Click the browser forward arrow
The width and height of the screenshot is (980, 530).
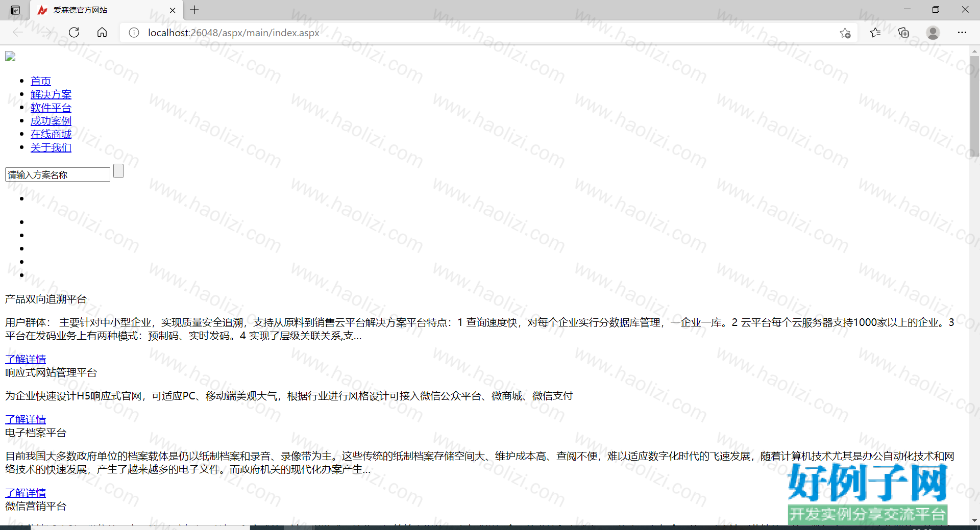(x=46, y=33)
